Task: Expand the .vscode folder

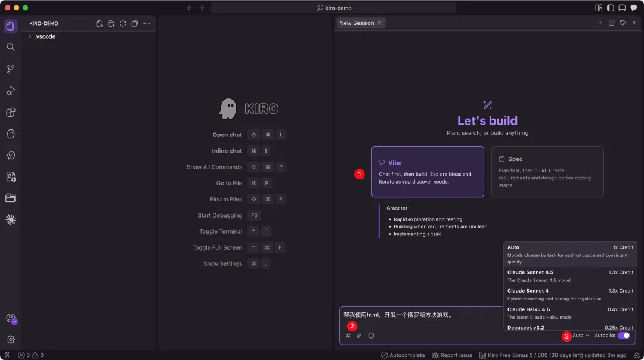Action: point(45,36)
